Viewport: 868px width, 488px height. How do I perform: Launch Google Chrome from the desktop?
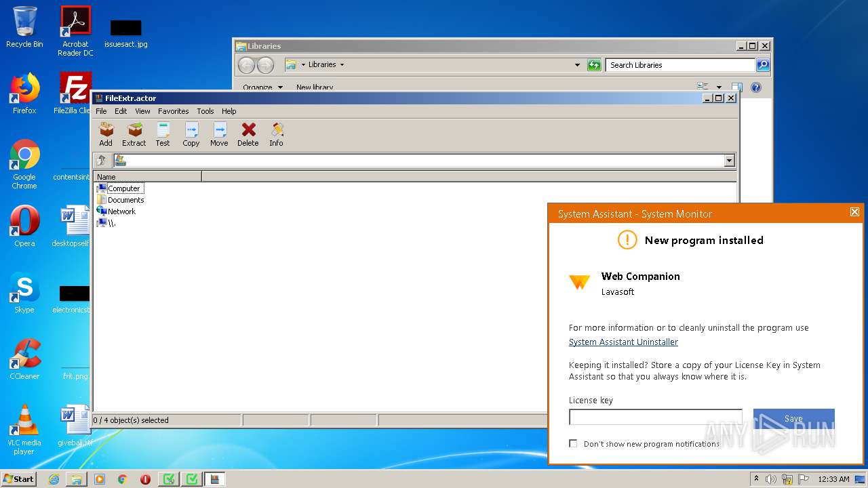[24, 164]
